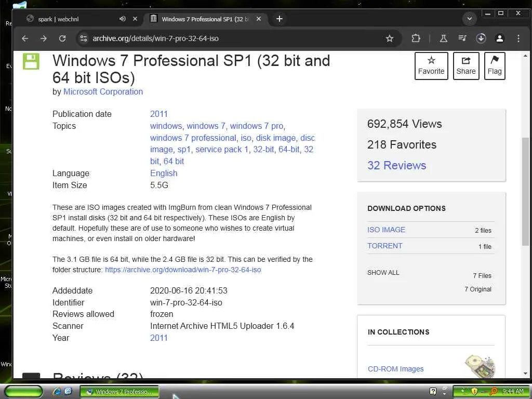Expand the tab search dropdown
This screenshot has height=399, width=532.
470,19
